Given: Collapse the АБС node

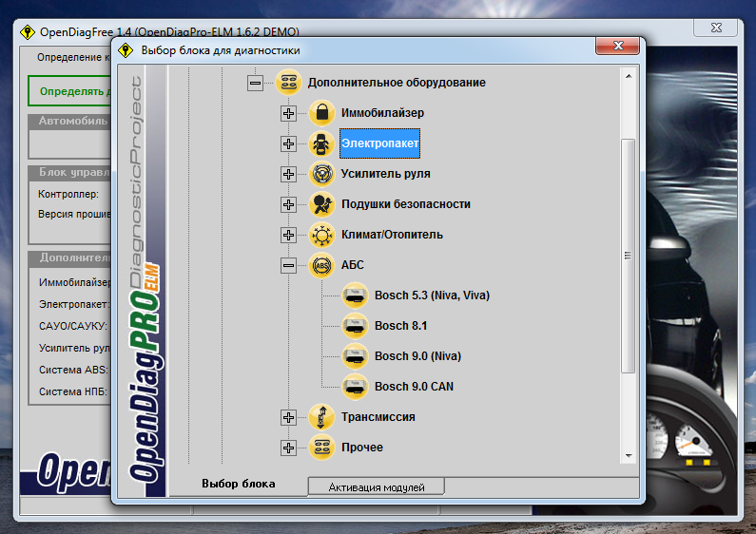Looking at the screenshot, I should (x=288, y=265).
